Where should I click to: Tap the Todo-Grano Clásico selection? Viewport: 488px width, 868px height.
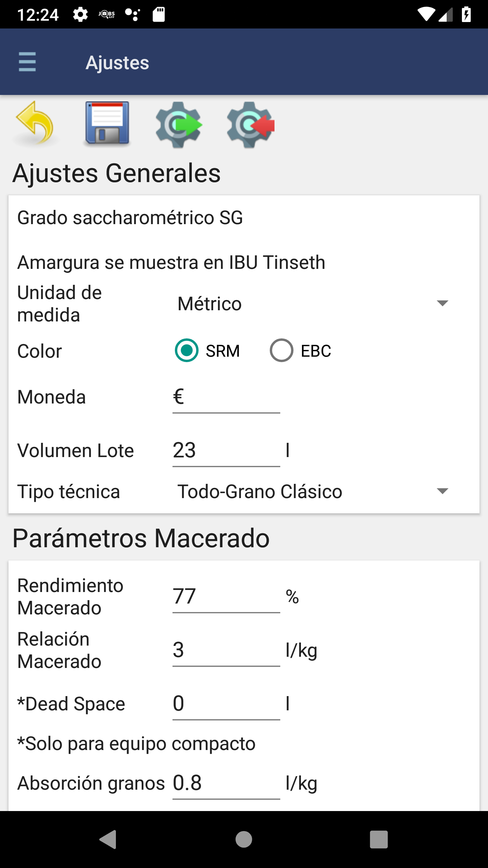pyautogui.click(x=260, y=492)
